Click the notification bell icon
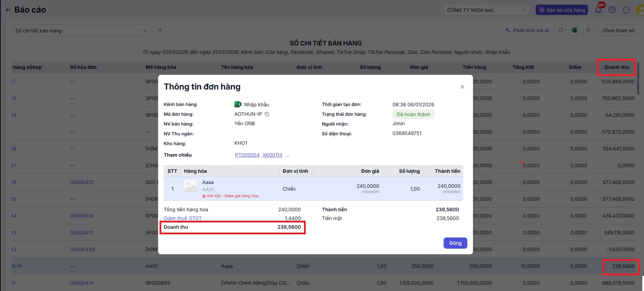 (x=598, y=10)
